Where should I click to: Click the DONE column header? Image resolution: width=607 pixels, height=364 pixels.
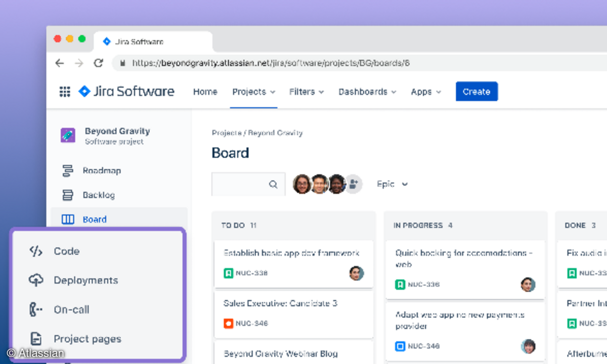[x=580, y=225]
